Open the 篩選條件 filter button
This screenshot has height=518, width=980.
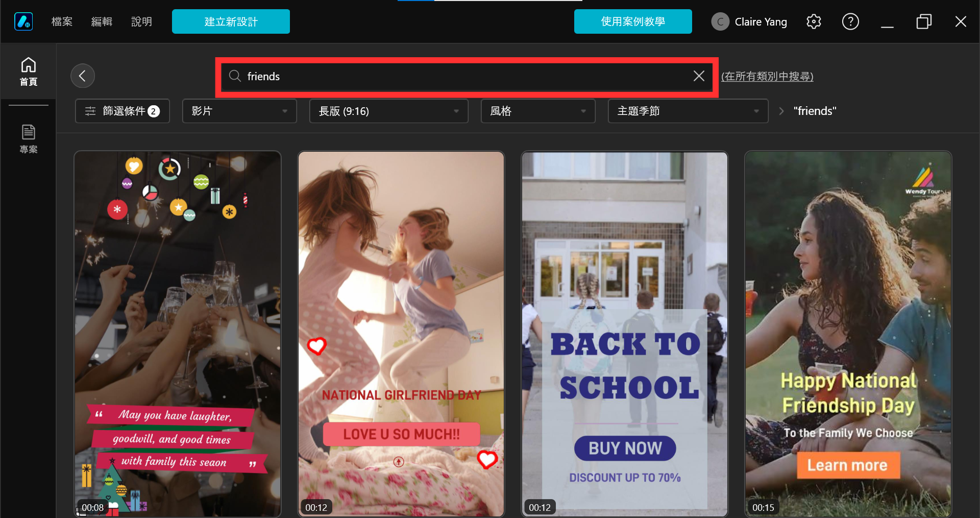[122, 111]
